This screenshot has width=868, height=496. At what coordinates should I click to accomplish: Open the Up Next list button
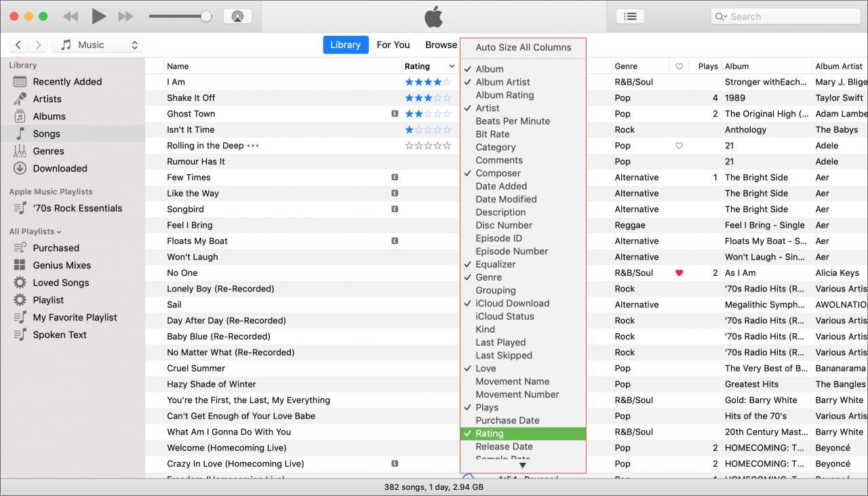tap(630, 16)
